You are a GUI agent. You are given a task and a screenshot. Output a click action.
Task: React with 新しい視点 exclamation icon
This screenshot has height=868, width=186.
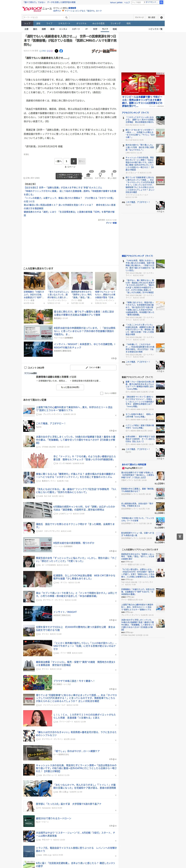pos(112,175)
